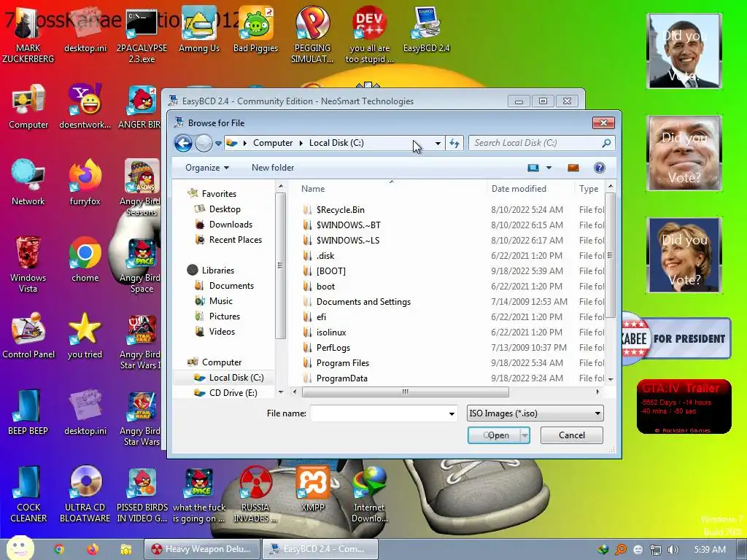This screenshot has width=747, height=560.
Task: Click Local Disk (C:) in the address breadcrumb
Action: (x=336, y=143)
